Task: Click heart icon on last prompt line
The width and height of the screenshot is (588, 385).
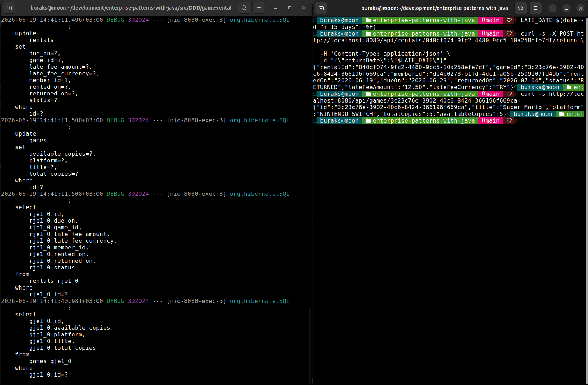Action: coord(509,121)
